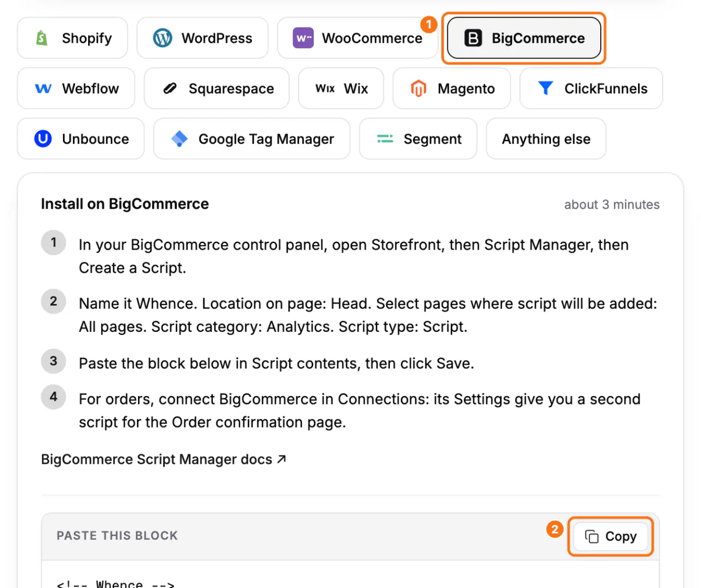The height and width of the screenshot is (588, 701).
Task: Click the green Shopify bag icon
Action: tap(42, 38)
